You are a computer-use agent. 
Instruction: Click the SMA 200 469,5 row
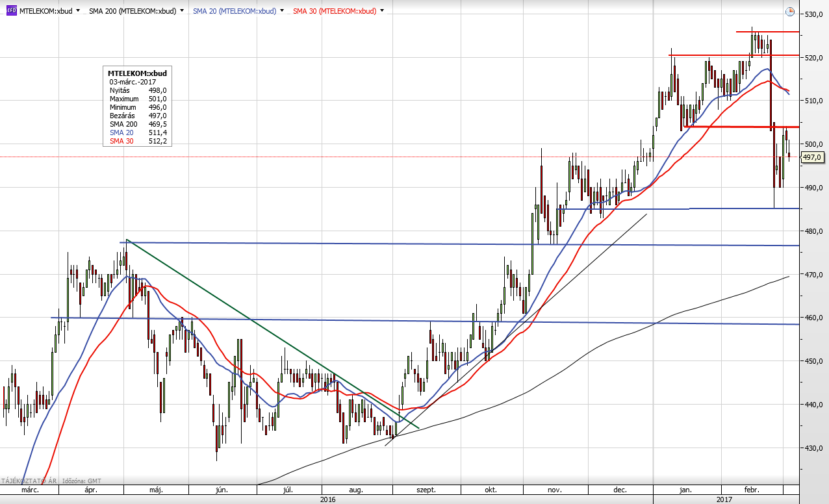[138, 124]
